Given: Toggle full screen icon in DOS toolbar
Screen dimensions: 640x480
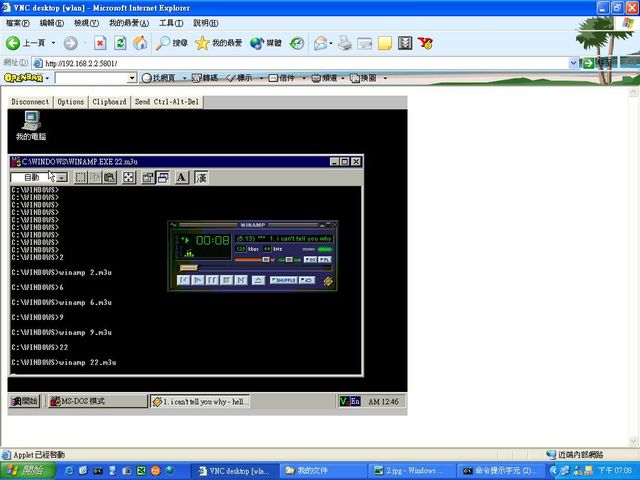Looking at the screenshot, I should pos(129,177).
